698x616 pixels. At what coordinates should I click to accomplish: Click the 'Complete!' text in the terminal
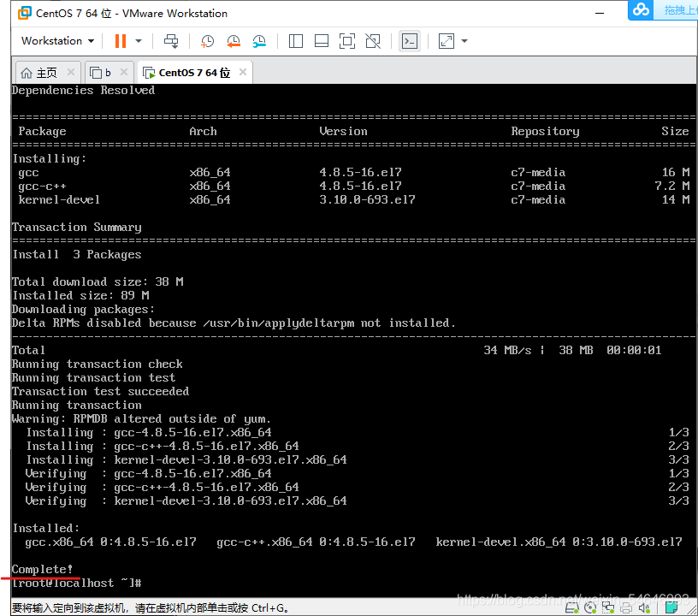(x=42, y=569)
